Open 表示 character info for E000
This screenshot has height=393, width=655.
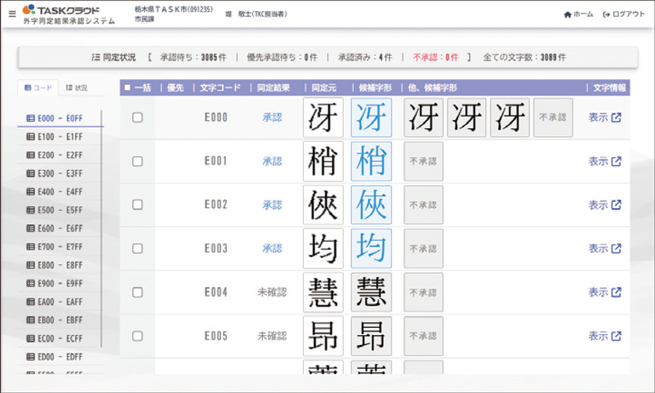pyautogui.click(x=605, y=117)
